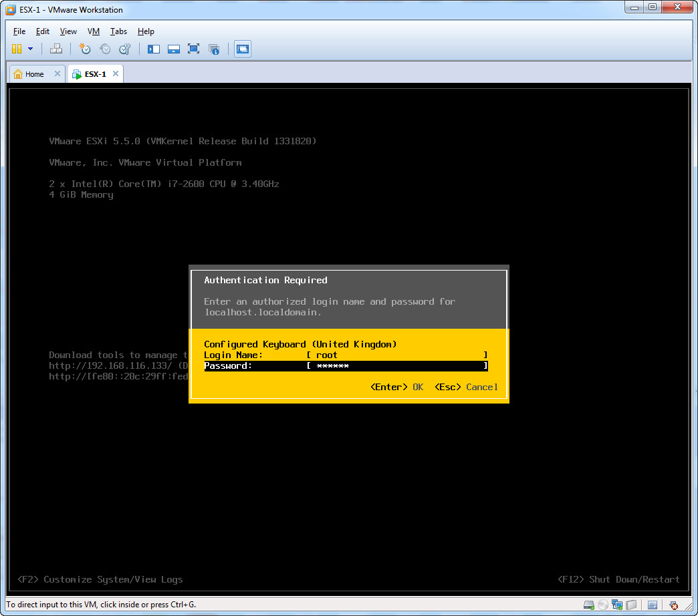Click the Login Name field showing root
Screen dimensions: 698x616
tap(396, 355)
